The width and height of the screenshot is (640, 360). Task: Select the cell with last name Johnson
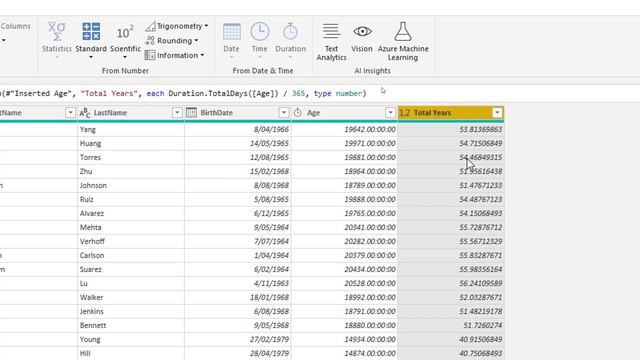131,185
